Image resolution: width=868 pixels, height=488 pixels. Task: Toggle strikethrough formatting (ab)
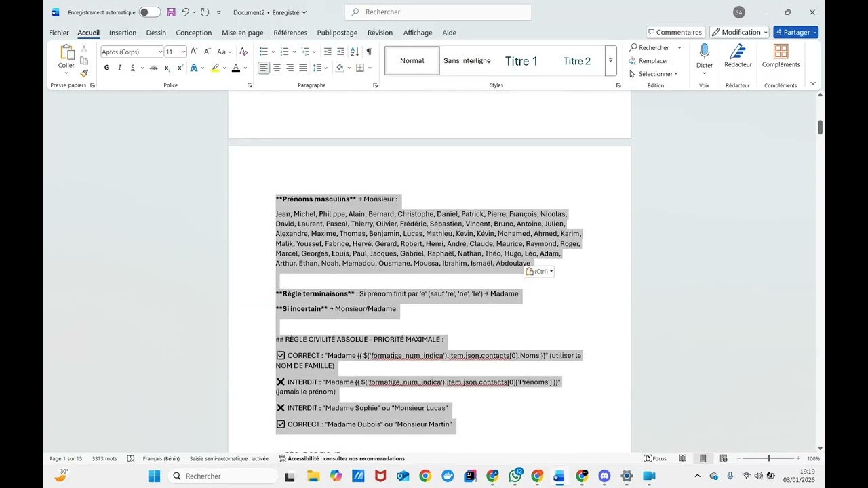pos(153,68)
